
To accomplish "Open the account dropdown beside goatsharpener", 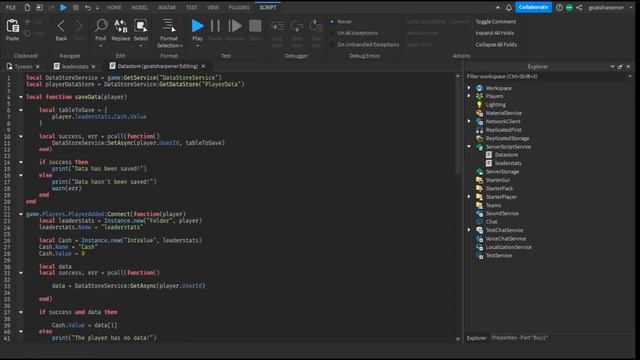I will click(x=631, y=7).
